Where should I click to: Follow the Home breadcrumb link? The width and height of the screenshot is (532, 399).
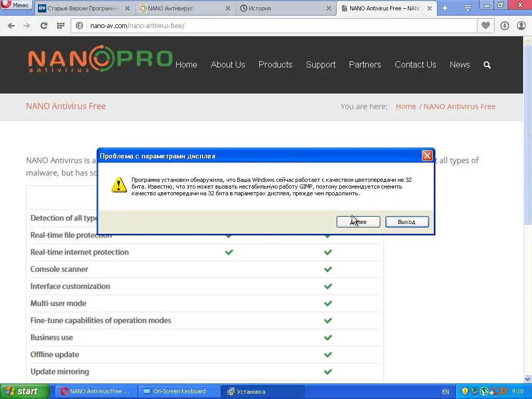(406, 107)
